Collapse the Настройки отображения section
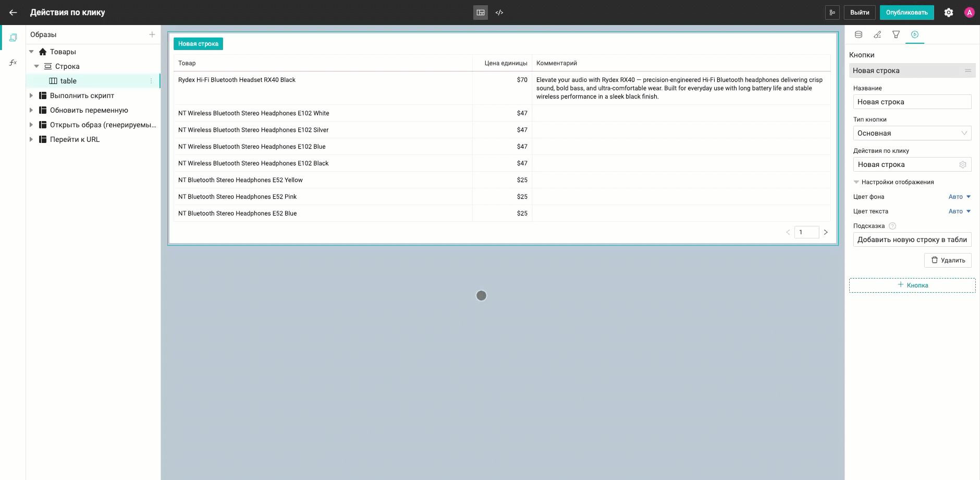The height and width of the screenshot is (480, 980). coord(856,182)
